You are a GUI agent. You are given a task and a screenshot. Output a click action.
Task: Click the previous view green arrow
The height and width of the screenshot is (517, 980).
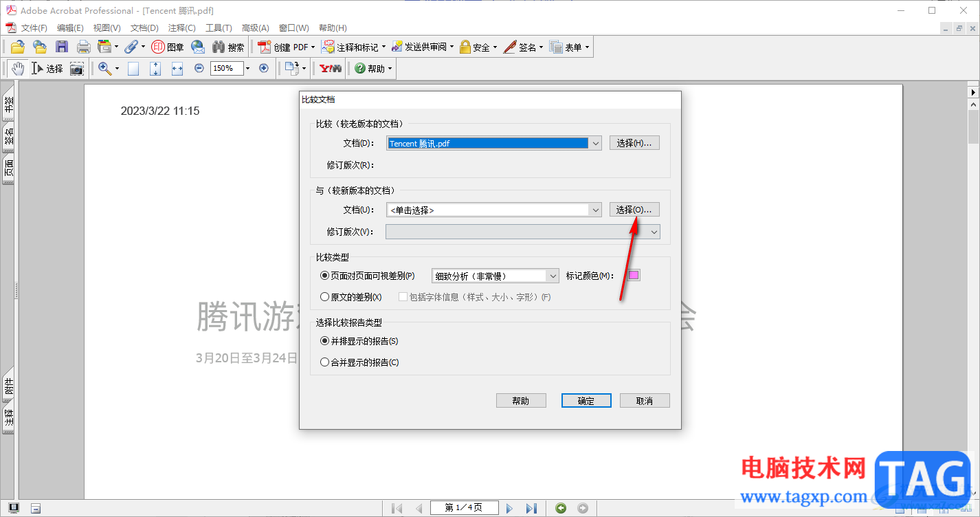(561, 508)
